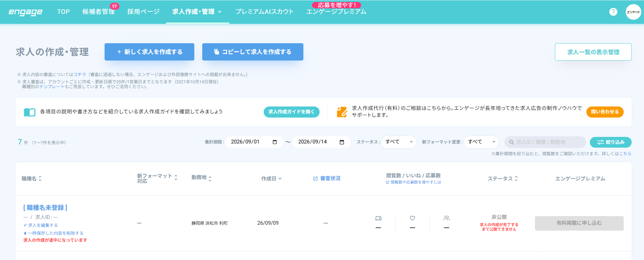Image resolution: width=644 pixels, height=260 pixels.
Task: Open the account avatar menu
Action: (x=633, y=12)
